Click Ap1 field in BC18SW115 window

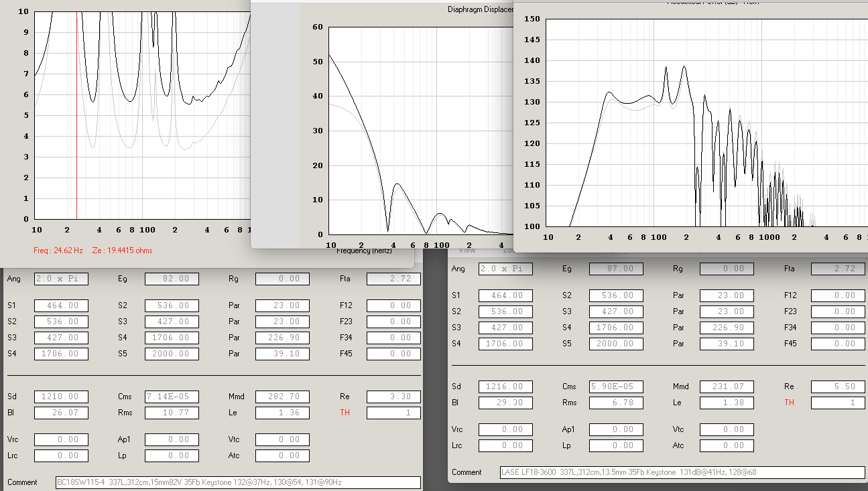[172, 439]
